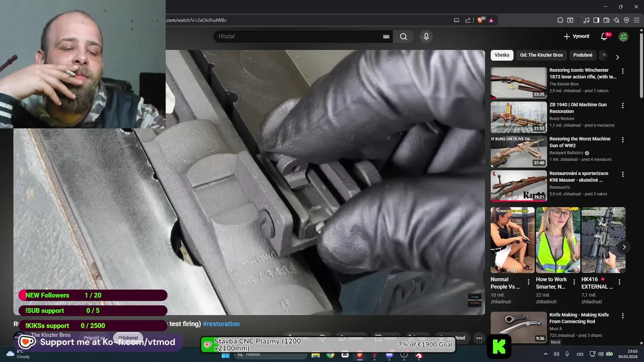Open Brave Leo AI sparkle icon
Image resolution: width=644 pixels, height=362 pixels.
616,20
